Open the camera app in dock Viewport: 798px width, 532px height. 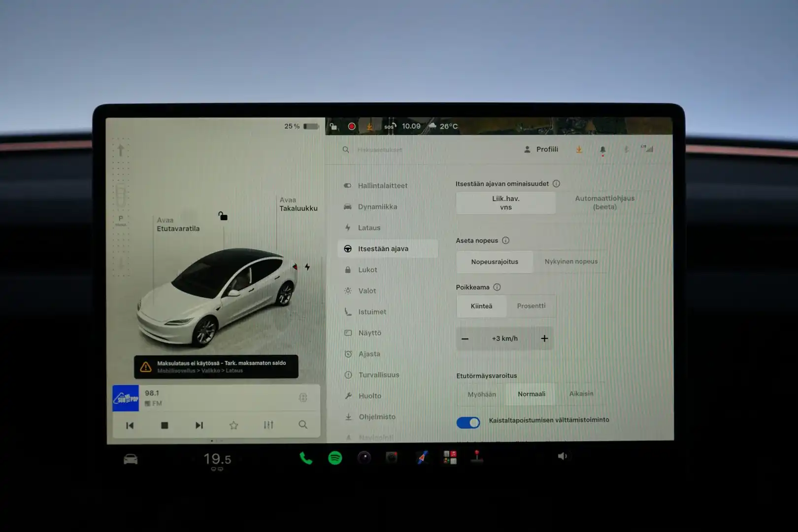click(x=364, y=458)
